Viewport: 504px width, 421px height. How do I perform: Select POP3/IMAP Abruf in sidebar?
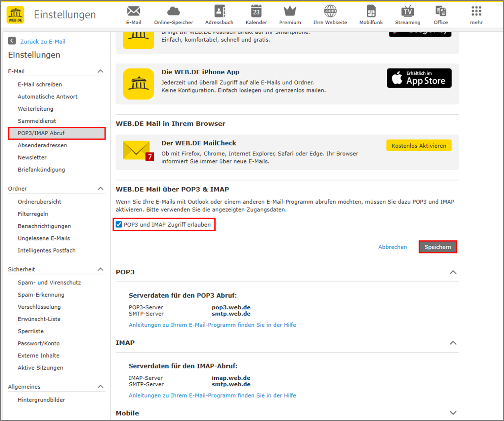click(x=41, y=133)
